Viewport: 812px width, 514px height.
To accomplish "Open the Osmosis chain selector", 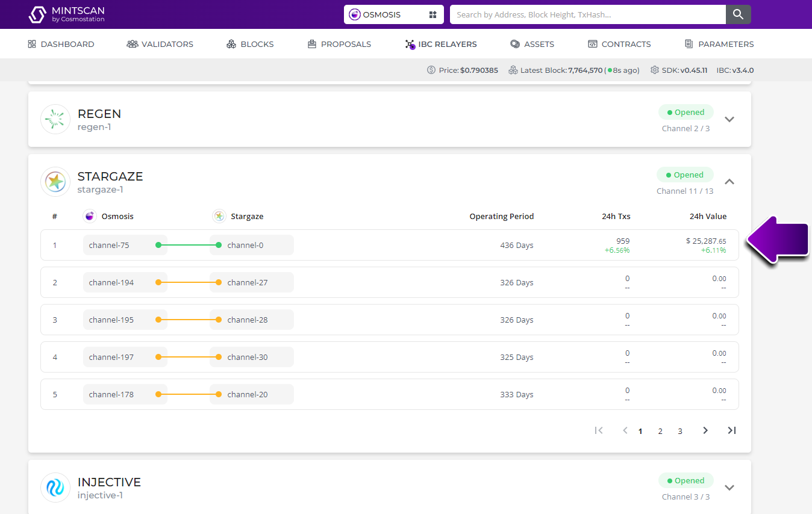I will (393, 14).
